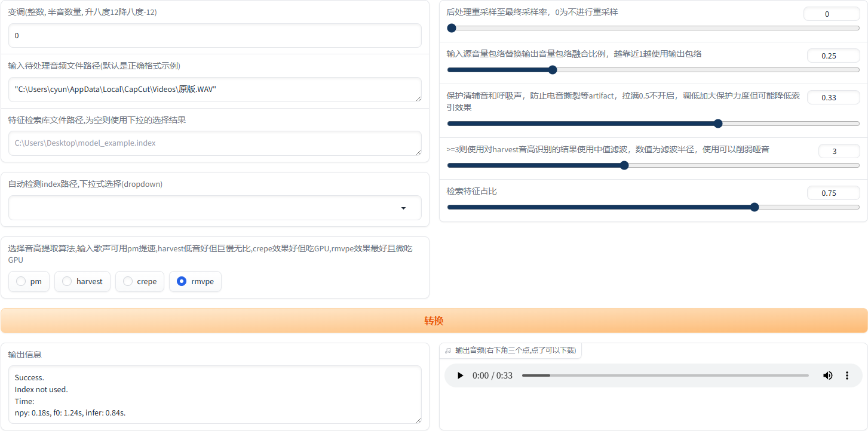This screenshot has height=431, width=868.
Task: Adjust the harvest median filter radius slider
Action: [653, 165]
